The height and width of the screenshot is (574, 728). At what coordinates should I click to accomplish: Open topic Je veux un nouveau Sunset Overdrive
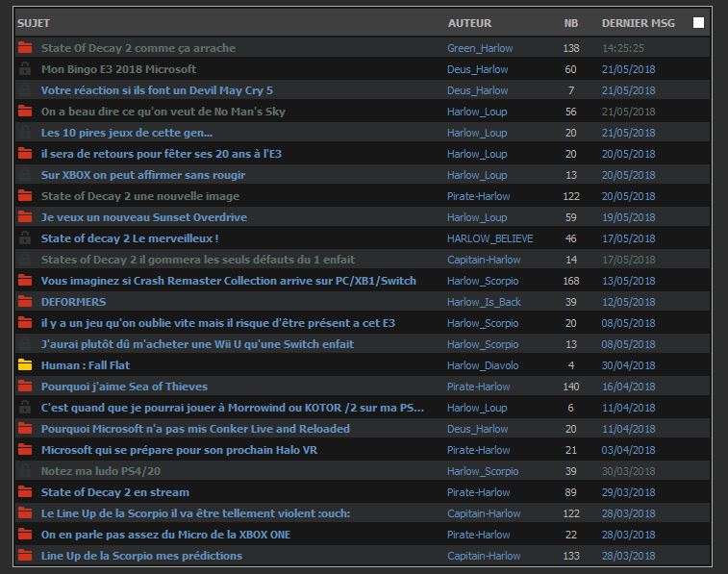point(143,217)
